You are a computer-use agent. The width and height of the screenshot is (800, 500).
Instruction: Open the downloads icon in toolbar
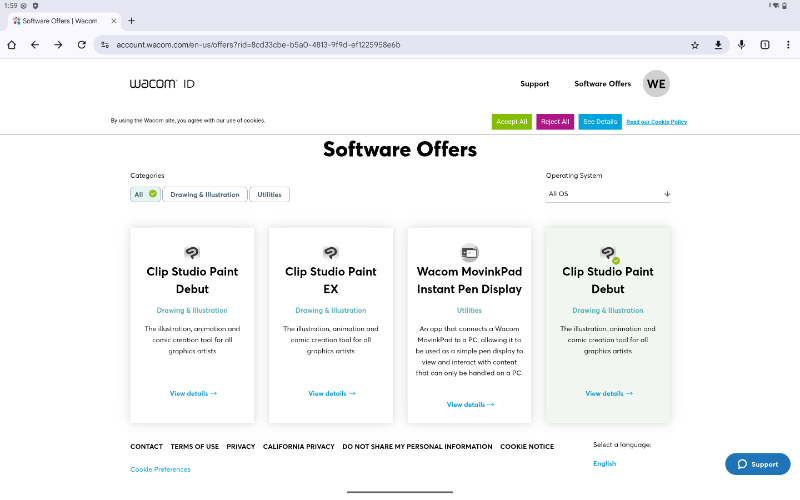coord(718,45)
